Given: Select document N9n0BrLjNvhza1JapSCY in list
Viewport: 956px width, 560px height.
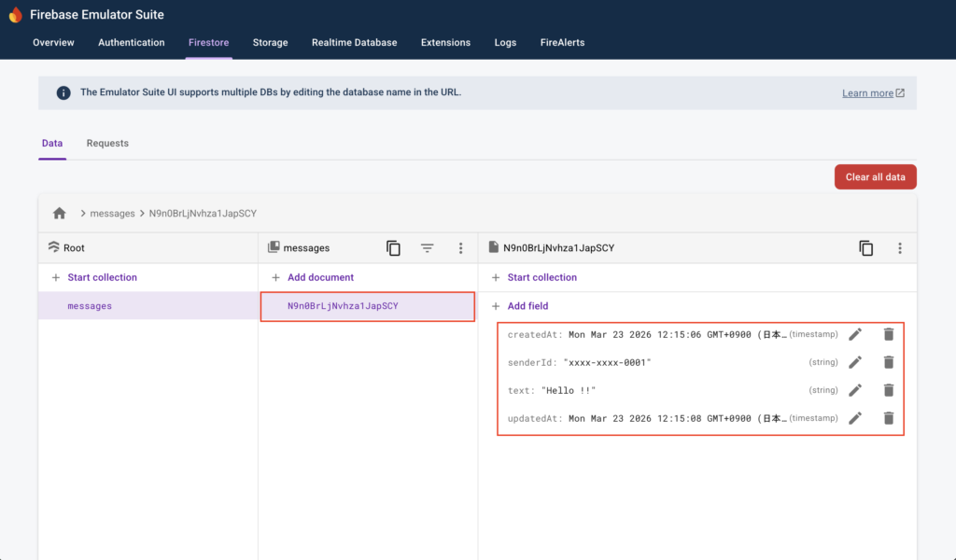Looking at the screenshot, I should pos(343,306).
